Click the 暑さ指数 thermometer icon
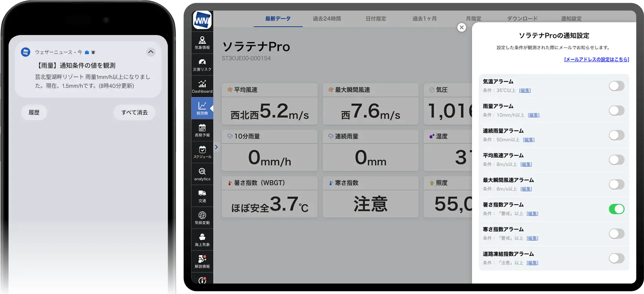Screen dimensions: 644x294 (x=230, y=183)
